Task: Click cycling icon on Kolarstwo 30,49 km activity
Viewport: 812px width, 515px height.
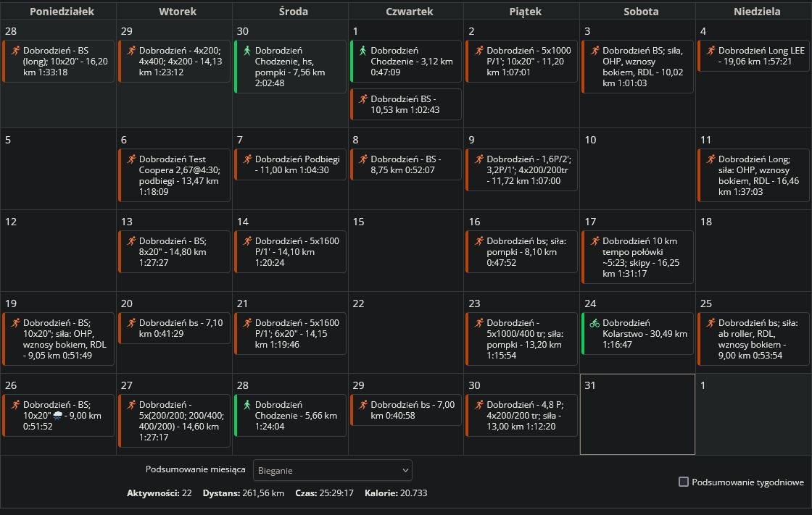Action: 594,323
